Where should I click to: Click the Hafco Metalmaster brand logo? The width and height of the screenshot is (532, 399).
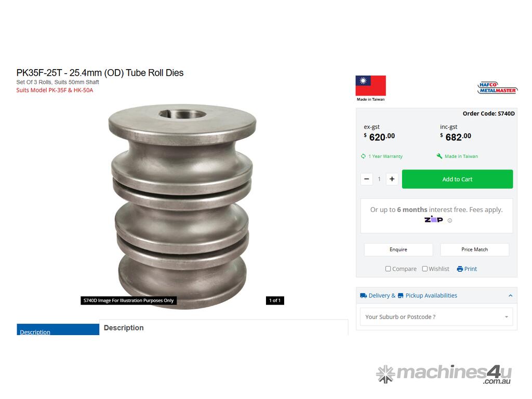pos(497,88)
